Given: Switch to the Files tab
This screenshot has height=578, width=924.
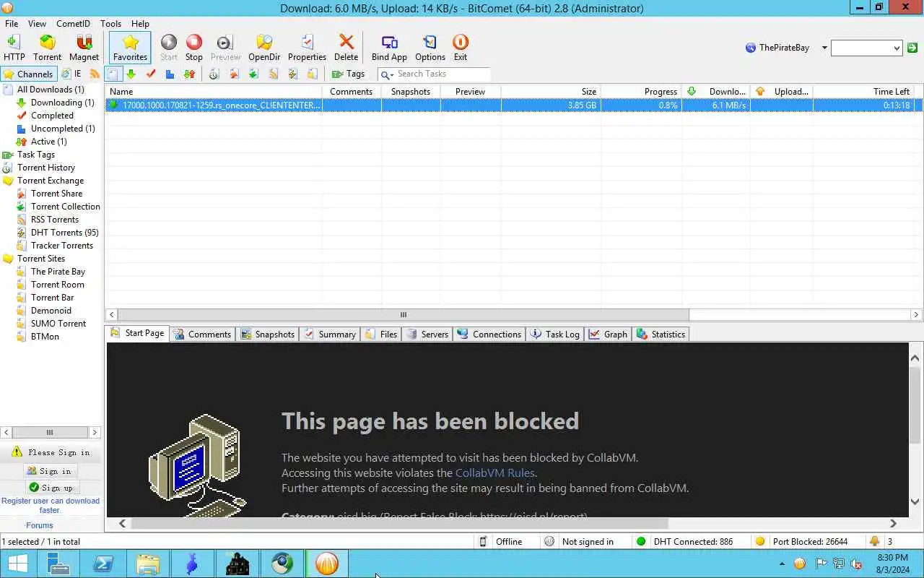Looking at the screenshot, I should [x=381, y=334].
